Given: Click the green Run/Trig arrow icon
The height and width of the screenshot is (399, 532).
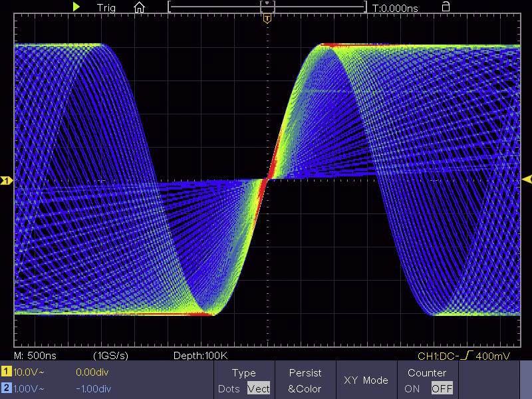Looking at the screenshot, I should (76, 7).
